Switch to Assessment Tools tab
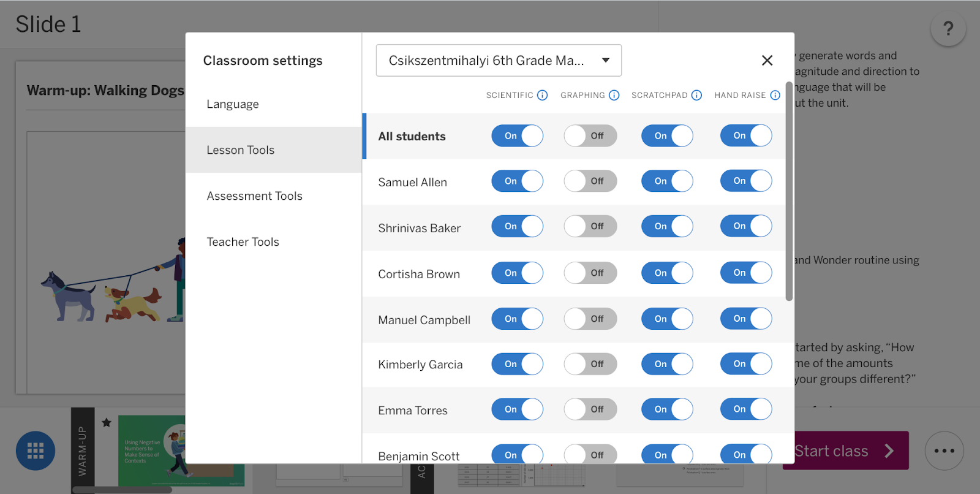 pyautogui.click(x=274, y=196)
